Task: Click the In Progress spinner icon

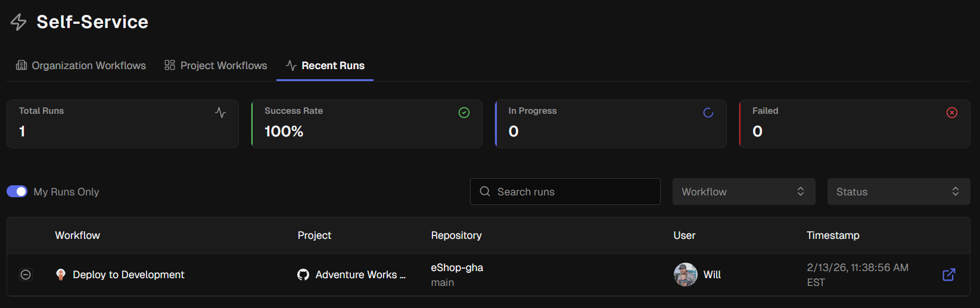Action: (x=708, y=113)
